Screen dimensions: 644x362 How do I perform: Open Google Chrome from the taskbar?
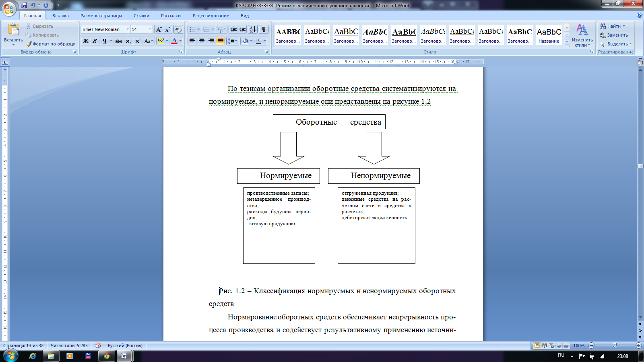pos(107,356)
